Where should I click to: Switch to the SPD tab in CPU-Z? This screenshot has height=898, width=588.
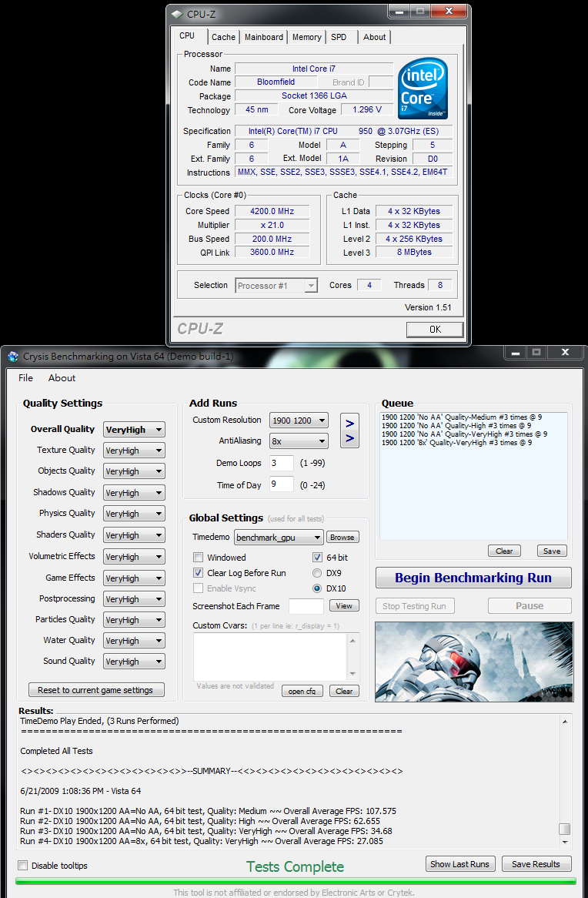click(x=339, y=37)
